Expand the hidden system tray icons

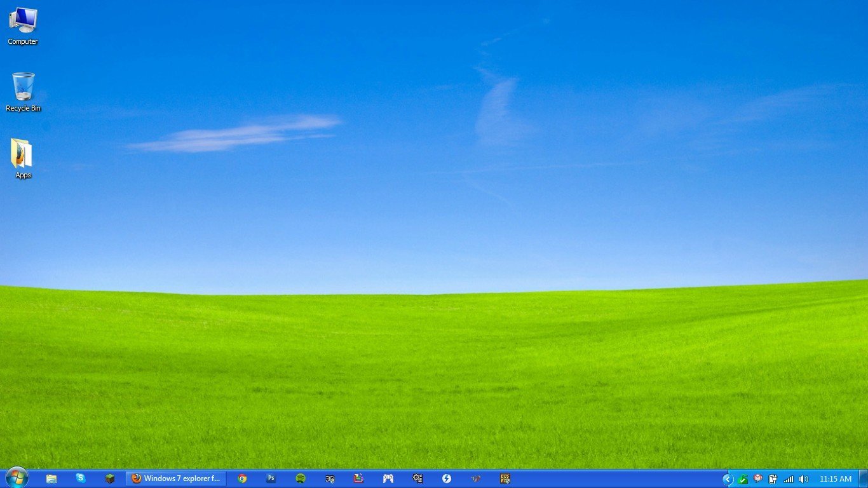pyautogui.click(x=728, y=479)
